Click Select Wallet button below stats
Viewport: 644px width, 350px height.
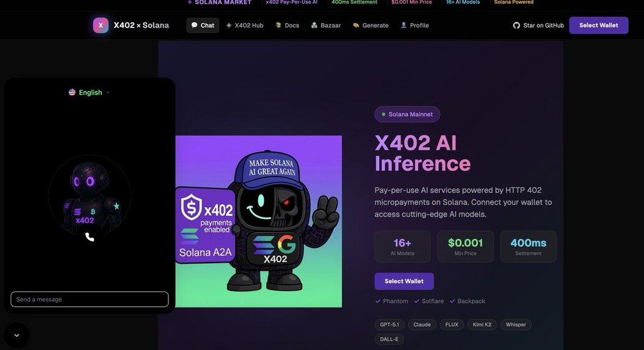click(404, 281)
